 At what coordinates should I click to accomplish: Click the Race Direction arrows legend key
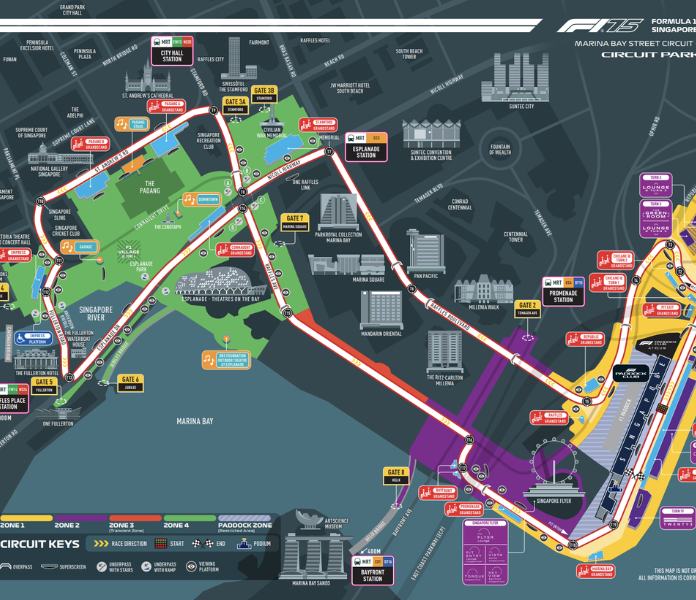coord(120,544)
